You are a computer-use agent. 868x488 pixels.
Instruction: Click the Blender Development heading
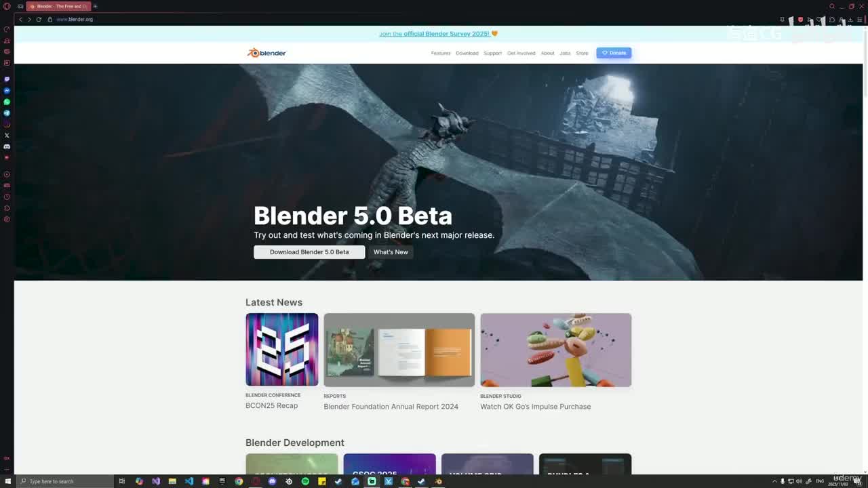pyautogui.click(x=295, y=443)
